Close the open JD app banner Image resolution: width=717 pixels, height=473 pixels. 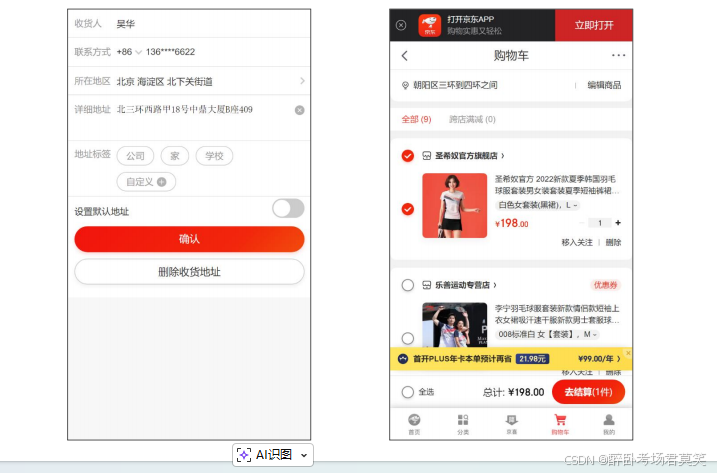(x=401, y=25)
